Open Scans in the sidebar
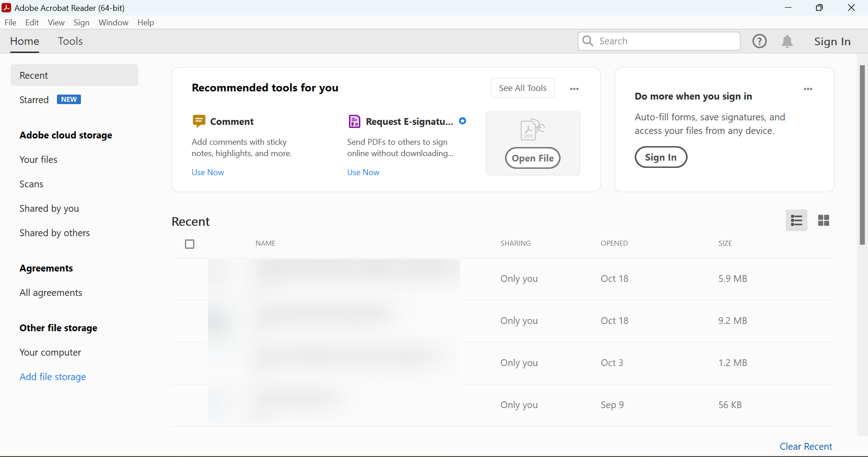 (x=31, y=184)
